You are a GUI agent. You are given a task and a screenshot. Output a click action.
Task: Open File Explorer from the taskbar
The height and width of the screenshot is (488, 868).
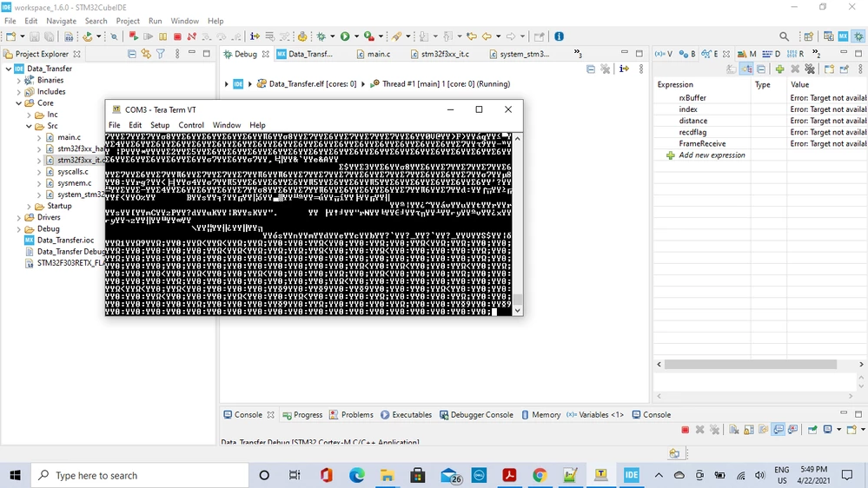pos(387,475)
